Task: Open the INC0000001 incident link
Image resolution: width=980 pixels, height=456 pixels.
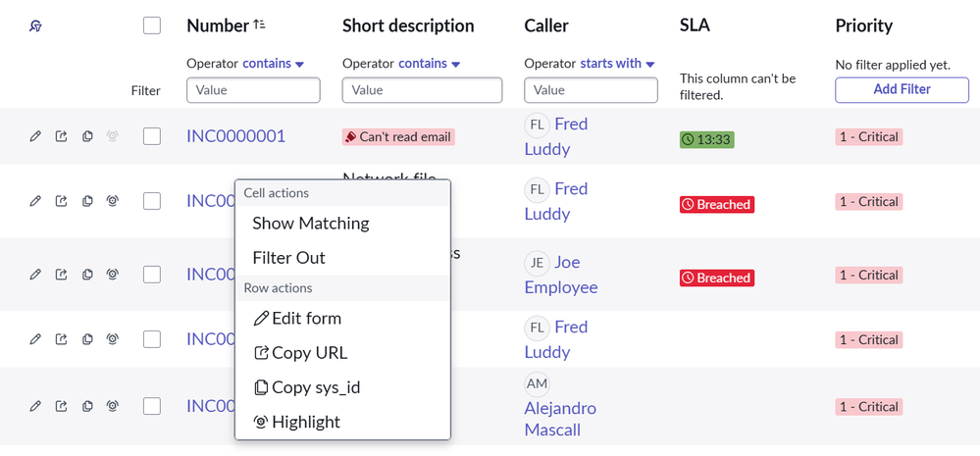Action: point(236,136)
